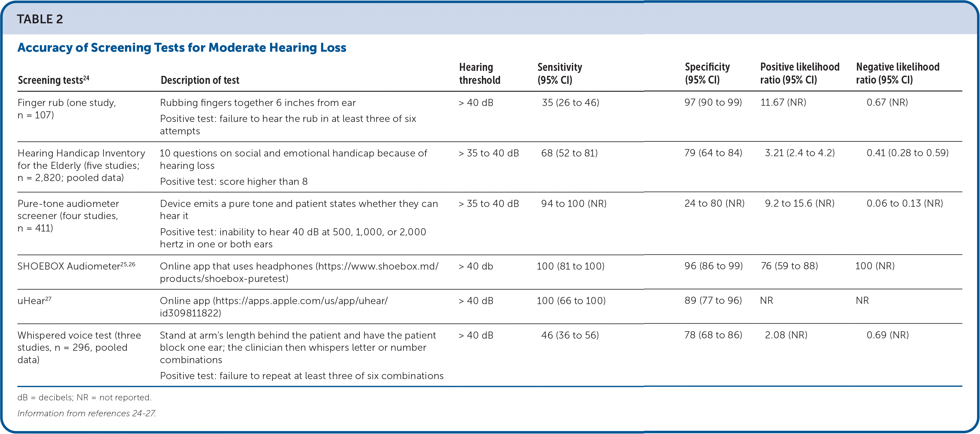Select the Pure-tone audiometer screener row name
Viewport: 980px width, 434px height.
point(68,216)
